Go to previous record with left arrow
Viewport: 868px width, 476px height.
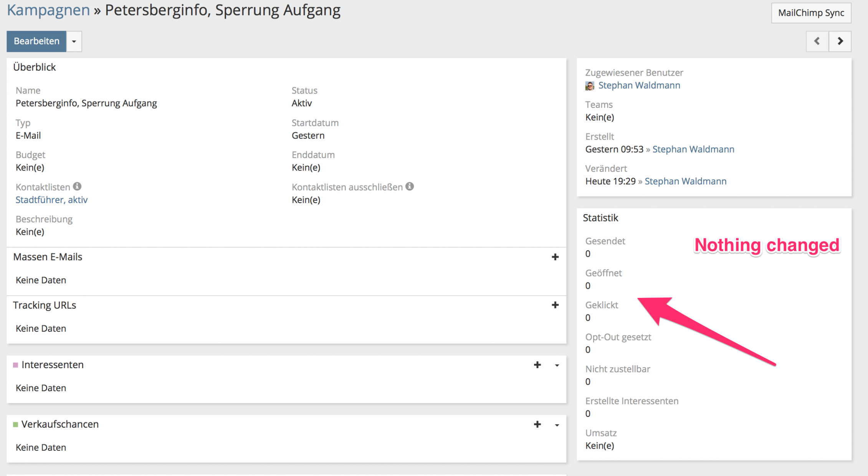[817, 41]
